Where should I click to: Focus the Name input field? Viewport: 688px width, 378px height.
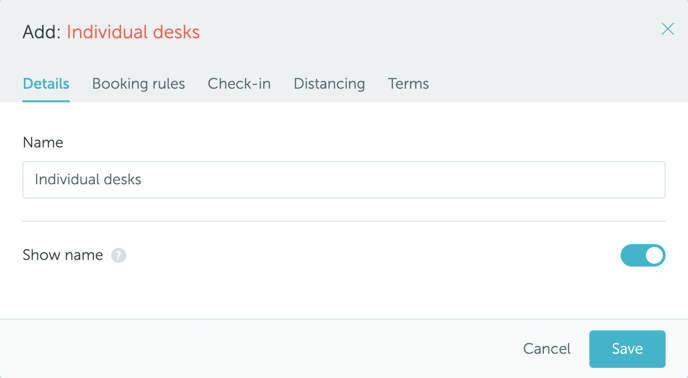[344, 180]
